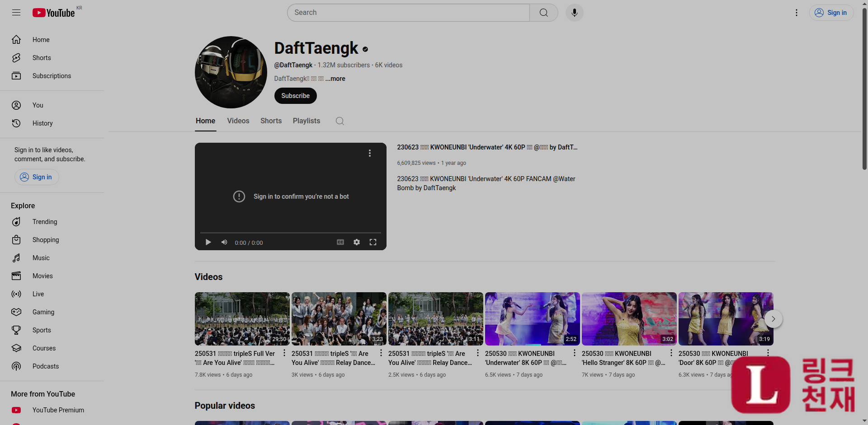
Task: Open the top-right settings kebab menu
Action: 797,13
